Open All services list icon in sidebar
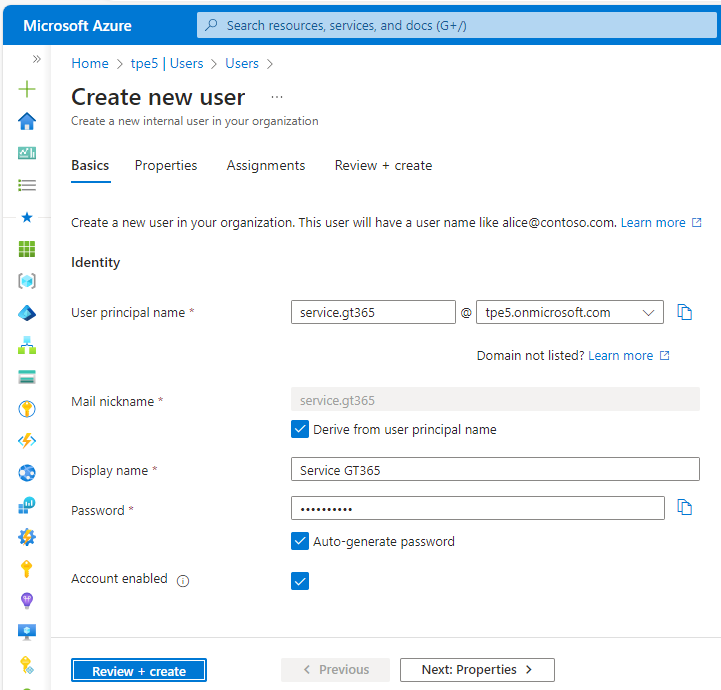This screenshot has height=690, width=721. click(x=27, y=185)
